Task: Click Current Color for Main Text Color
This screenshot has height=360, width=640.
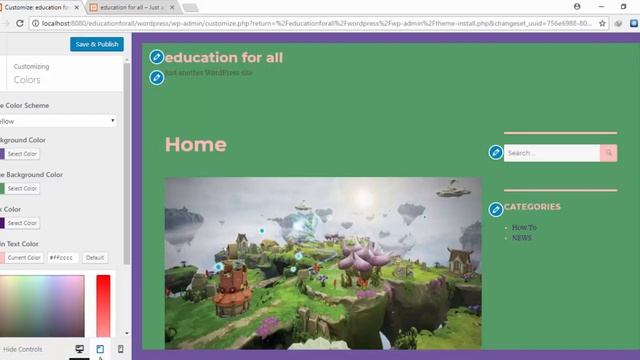Action: pos(24,258)
